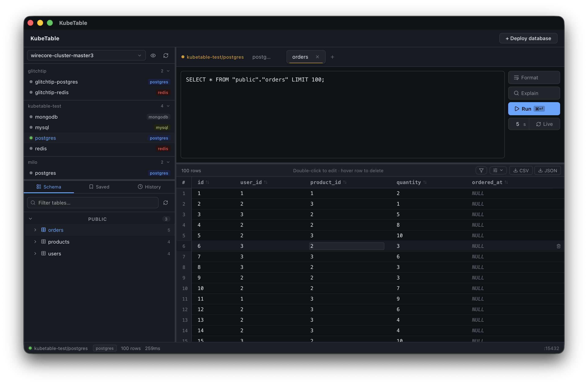
Task: Export results as JSON
Action: [x=547, y=170]
